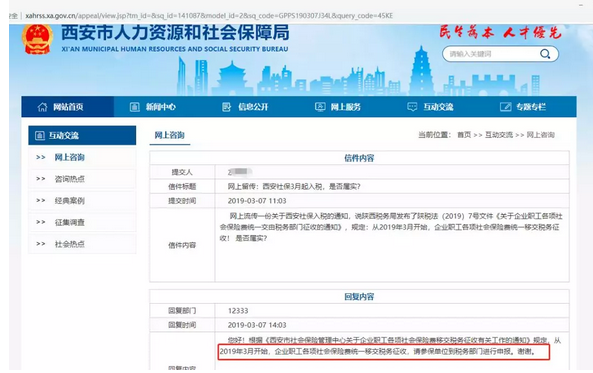Screen dimensions: 593x373
Task: Open the 社会热点 sidebar item
Action: 70,244
